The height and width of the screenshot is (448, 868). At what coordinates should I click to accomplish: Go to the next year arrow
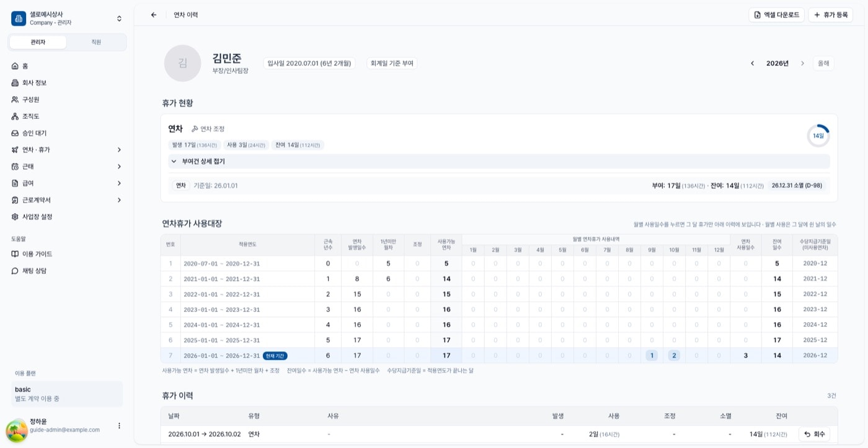coord(802,63)
